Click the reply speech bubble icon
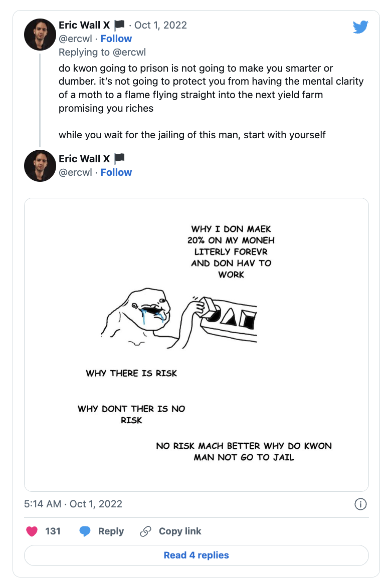This screenshot has height=588, width=391. [x=85, y=531]
